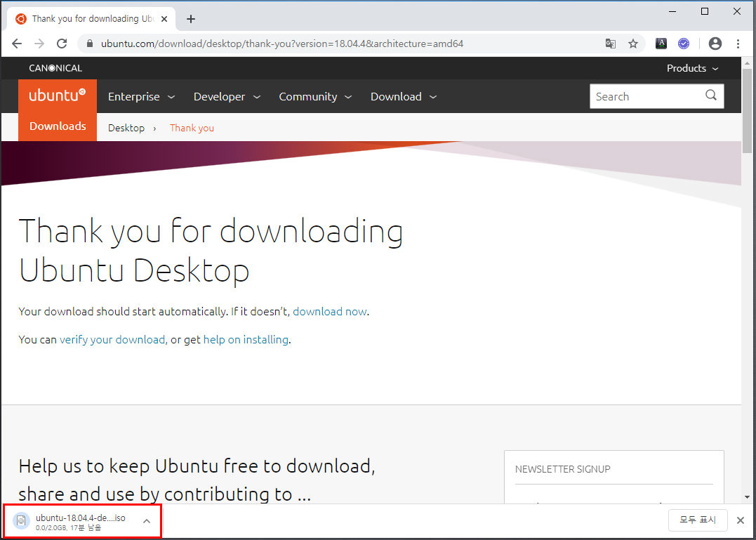Open the 'help on installing' link
This screenshot has height=540, width=756.
pos(246,340)
